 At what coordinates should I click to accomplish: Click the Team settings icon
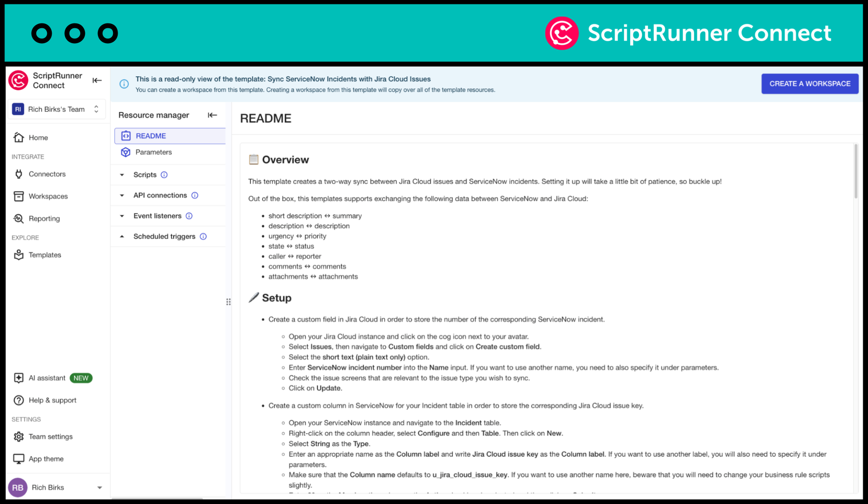[19, 436]
